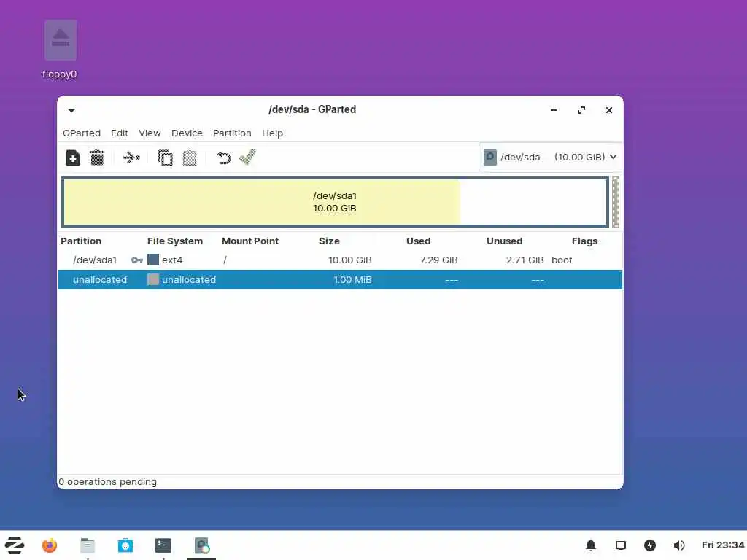The width and height of the screenshot is (747, 560).
Task: Maximize the GParted window
Action: coord(581,110)
